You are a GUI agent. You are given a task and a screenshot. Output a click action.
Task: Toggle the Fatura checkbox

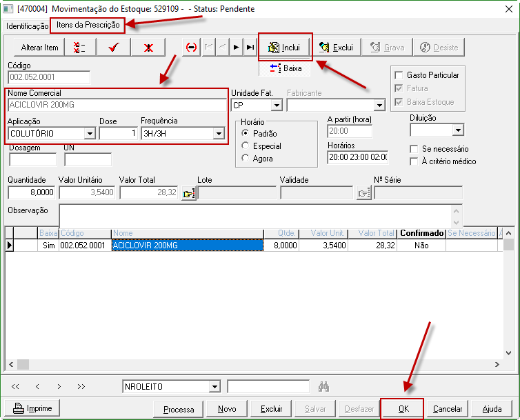point(399,88)
